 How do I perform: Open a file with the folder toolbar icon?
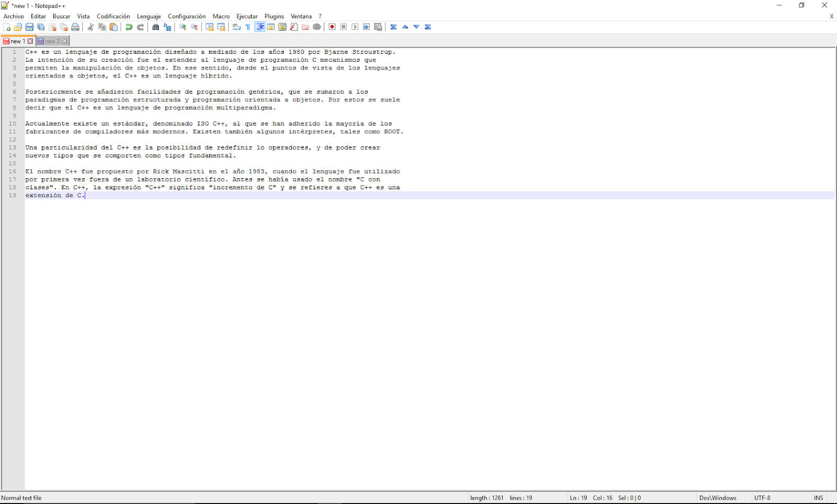[x=18, y=27]
